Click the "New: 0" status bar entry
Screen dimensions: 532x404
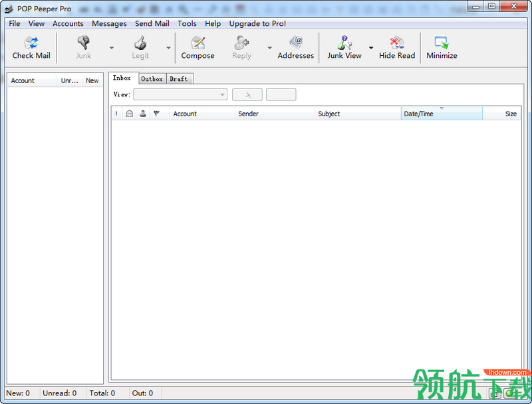click(18, 393)
